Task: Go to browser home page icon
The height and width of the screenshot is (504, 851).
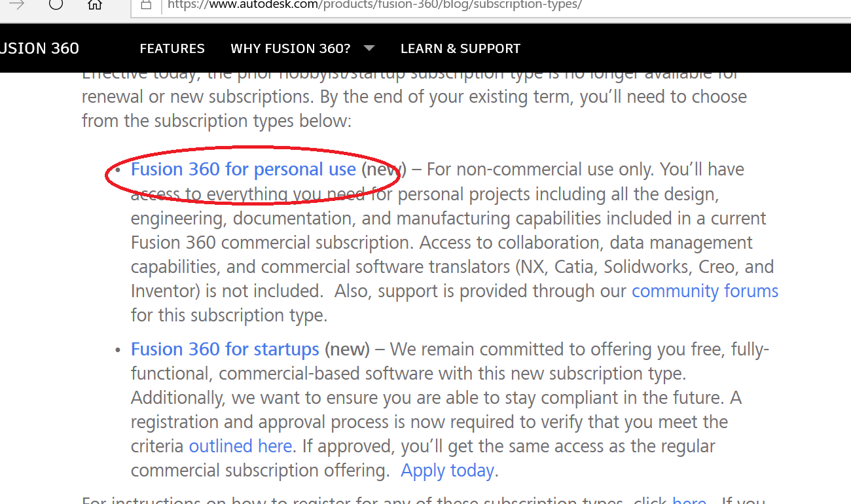Action: pyautogui.click(x=95, y=4)
